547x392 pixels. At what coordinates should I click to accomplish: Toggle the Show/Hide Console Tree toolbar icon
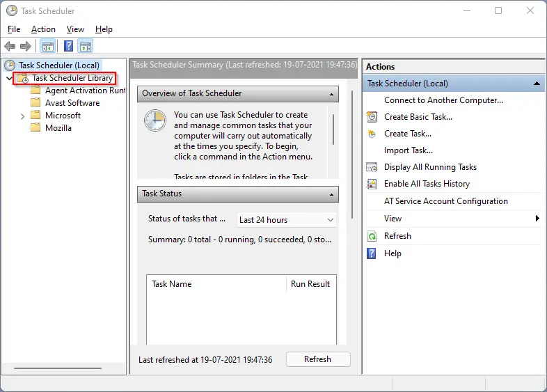click(x=48, y=46)
